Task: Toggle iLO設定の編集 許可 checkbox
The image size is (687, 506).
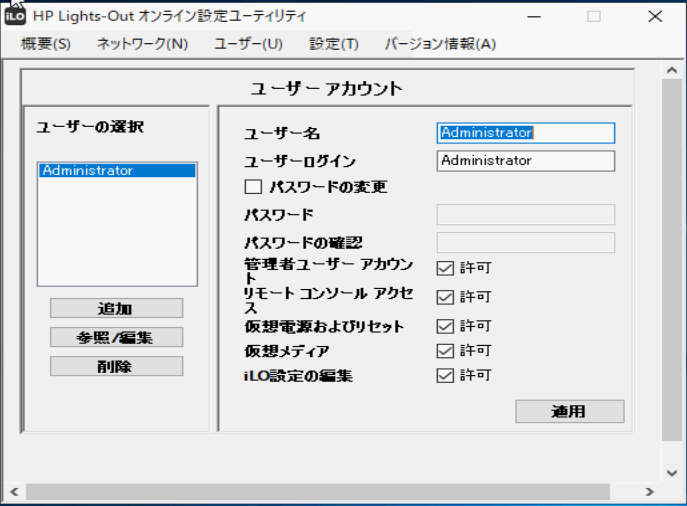Action: [x=445, y=375]
